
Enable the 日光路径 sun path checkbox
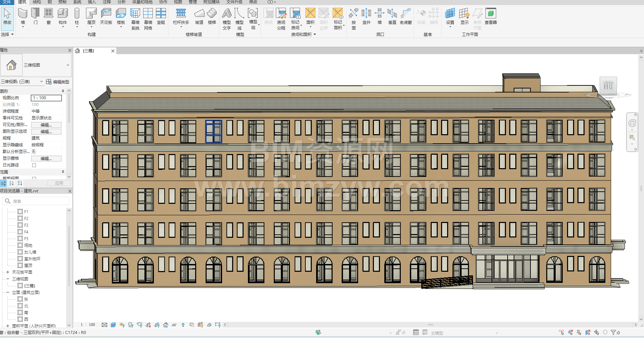(x=34, y=165)
